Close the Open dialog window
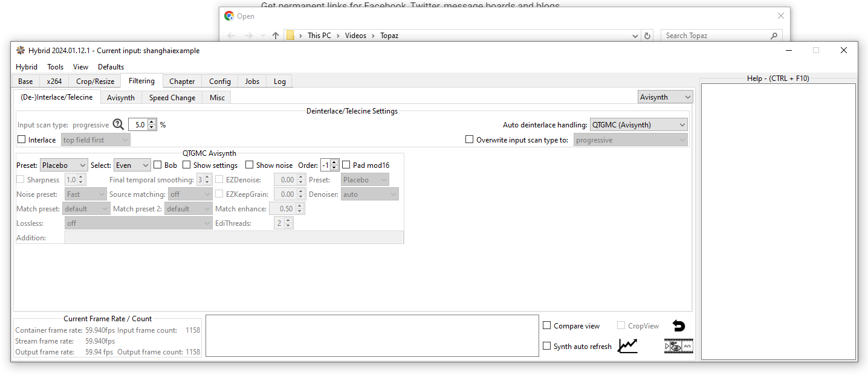Image resolution: width=868 pixels, height=378 pixels. coord(781,16)
